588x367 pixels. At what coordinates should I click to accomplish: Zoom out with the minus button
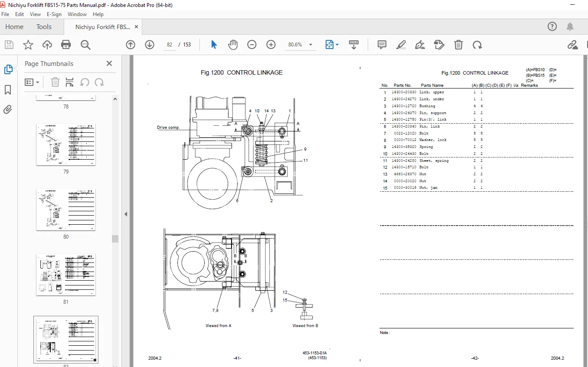pos(252,45)
